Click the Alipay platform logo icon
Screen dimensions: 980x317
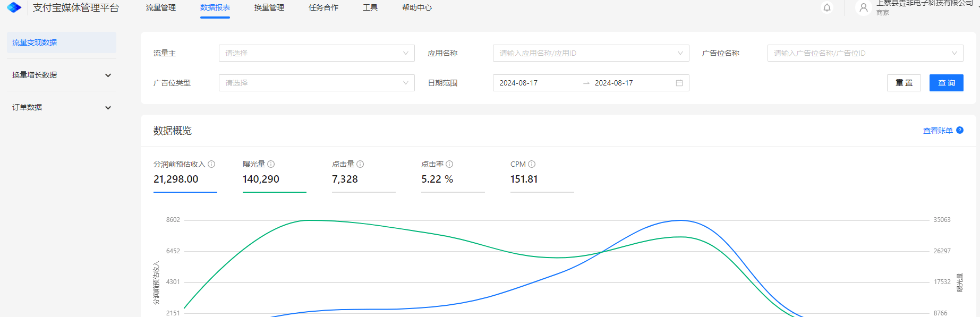[14, 7]
